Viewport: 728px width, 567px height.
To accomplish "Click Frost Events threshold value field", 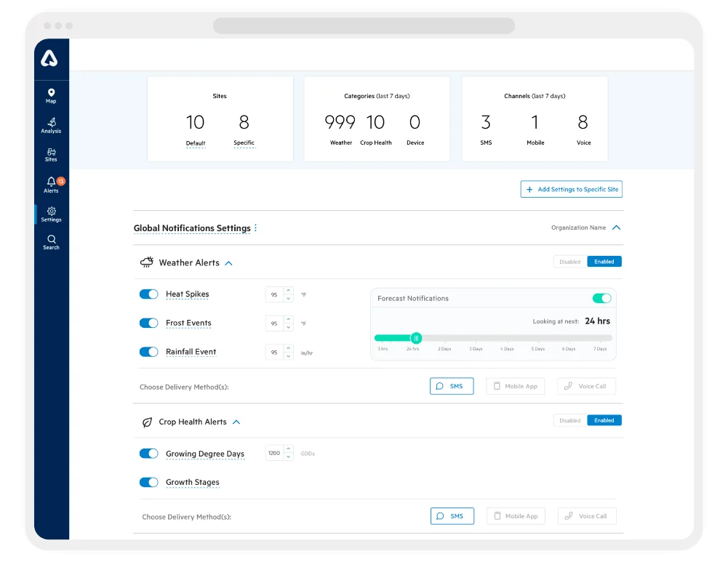I will point(274,323).
